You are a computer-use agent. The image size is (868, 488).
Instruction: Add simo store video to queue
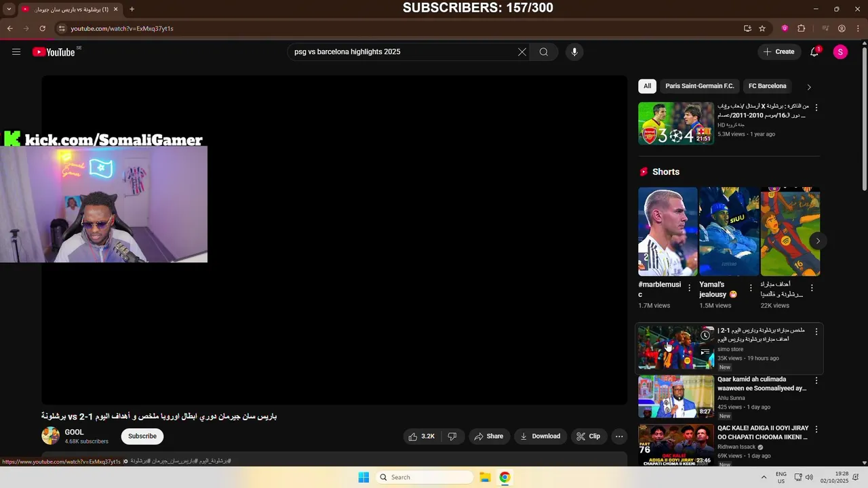[x=705, y=352]
